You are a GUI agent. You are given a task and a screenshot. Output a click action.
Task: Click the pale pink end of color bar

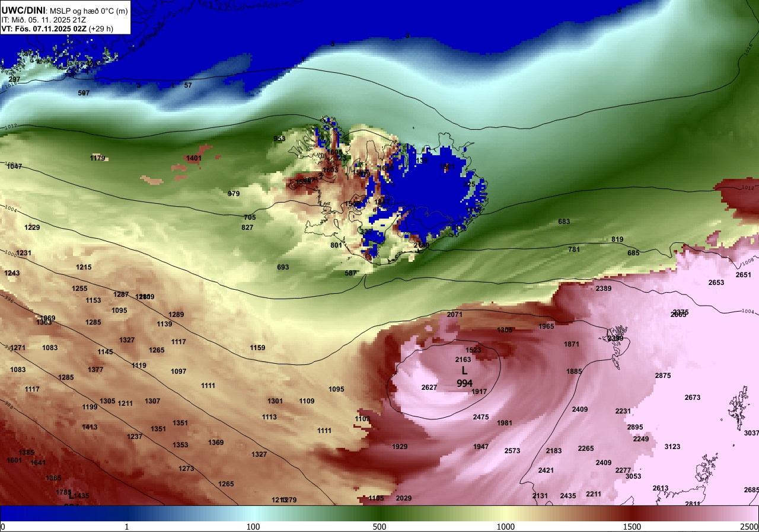(747, 513)
